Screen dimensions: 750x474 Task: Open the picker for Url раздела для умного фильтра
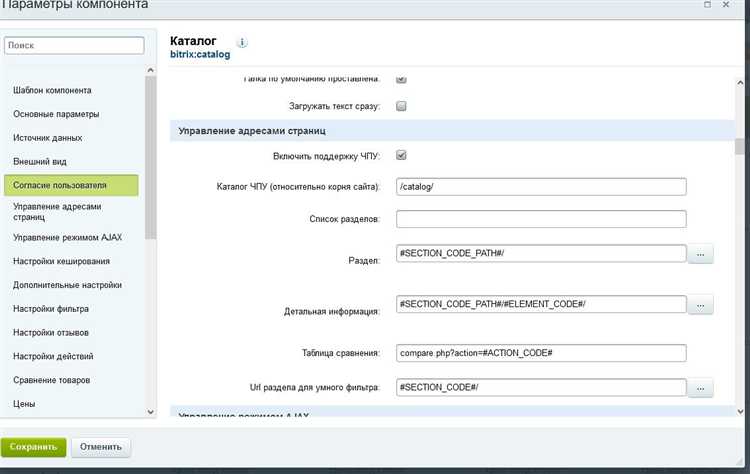[700, 388]
